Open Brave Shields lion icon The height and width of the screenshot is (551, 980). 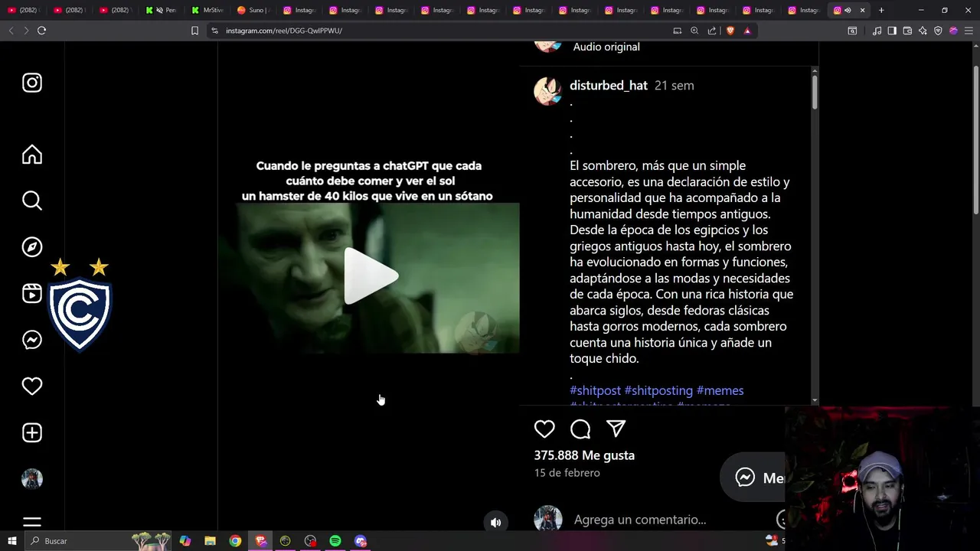[730, 31]
